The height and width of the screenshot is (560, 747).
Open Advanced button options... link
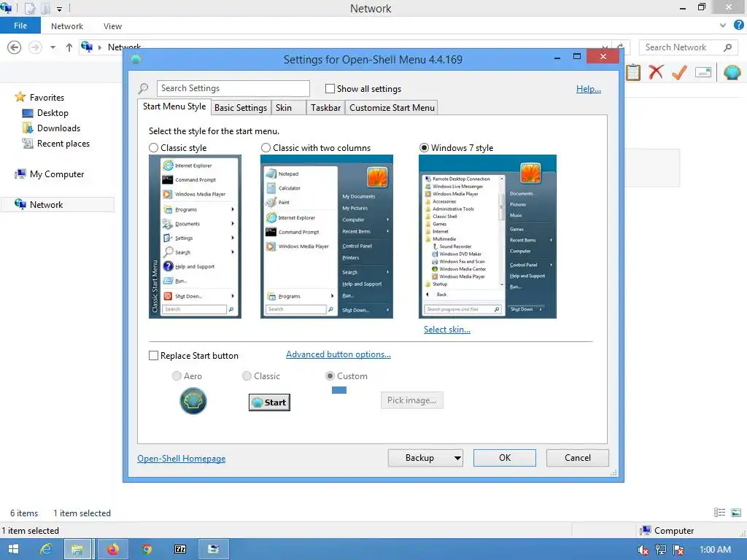(338, 354)
